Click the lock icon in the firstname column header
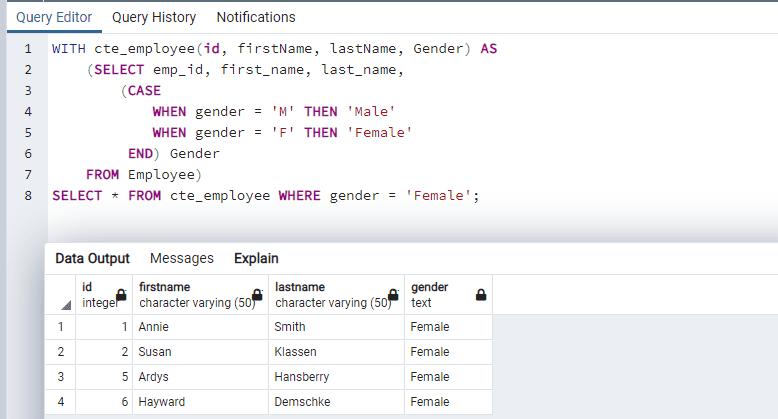 point(257,295)
